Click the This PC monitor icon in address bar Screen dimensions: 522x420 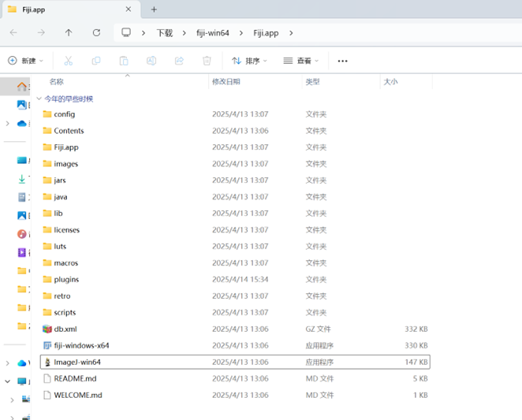126,32
